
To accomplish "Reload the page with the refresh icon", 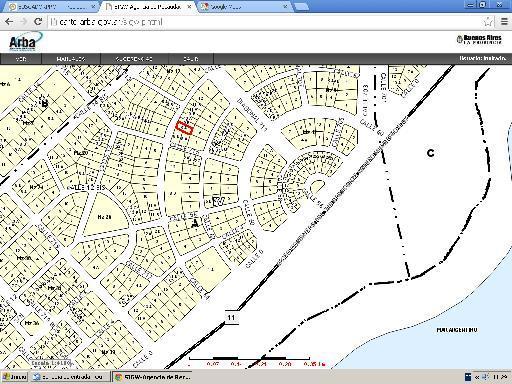I will [x=38, y=22].
